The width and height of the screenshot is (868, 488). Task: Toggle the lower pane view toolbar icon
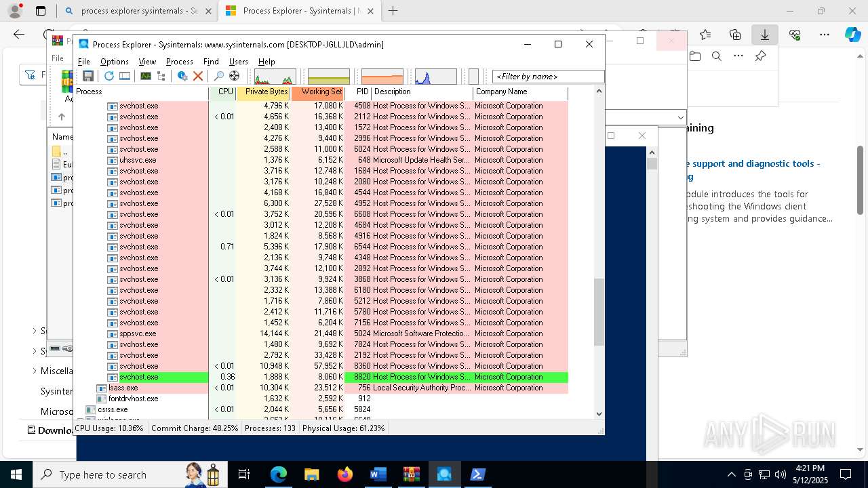[x=125, y=76]
